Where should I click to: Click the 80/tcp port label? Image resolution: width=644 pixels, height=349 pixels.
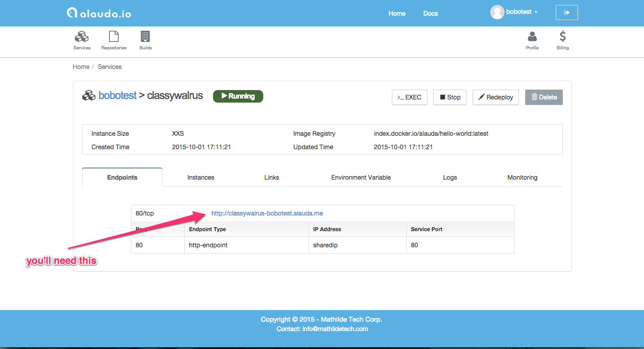(x=145, y=213)
